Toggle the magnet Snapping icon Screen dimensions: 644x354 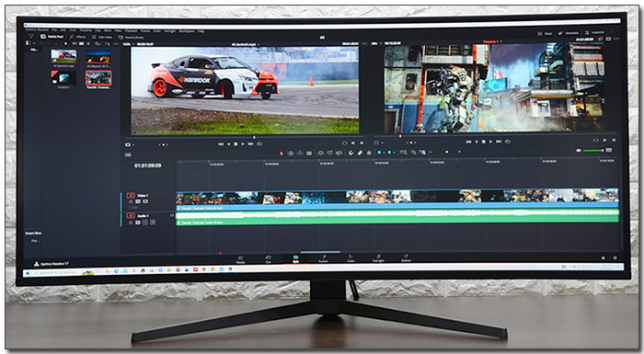point(351,153)
